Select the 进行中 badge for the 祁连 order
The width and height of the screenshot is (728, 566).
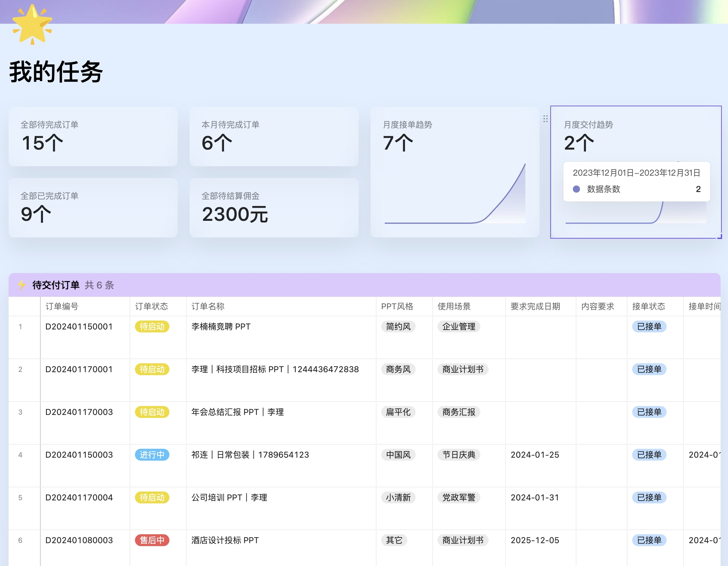152,455
